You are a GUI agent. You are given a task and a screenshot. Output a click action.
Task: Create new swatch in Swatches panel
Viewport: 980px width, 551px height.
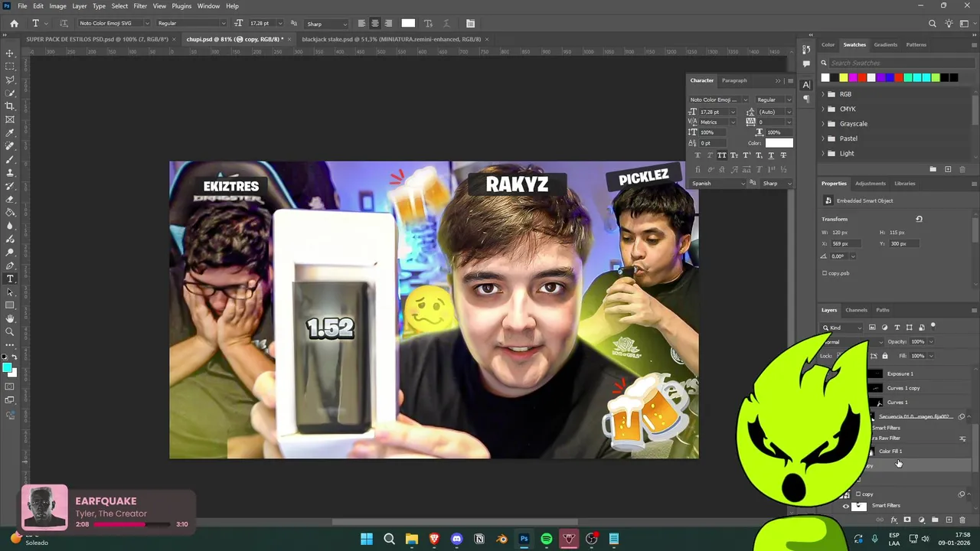click(x=948, y=169)
